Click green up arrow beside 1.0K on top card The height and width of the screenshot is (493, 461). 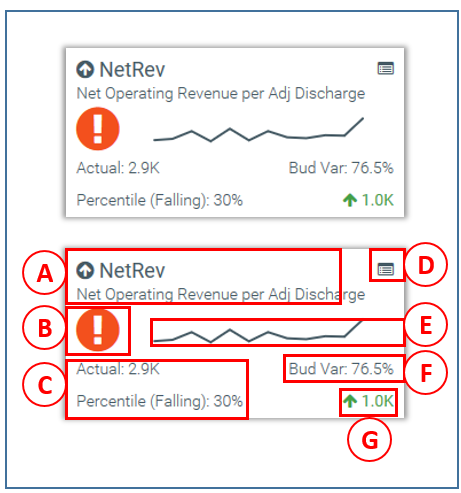coord(350,200)
